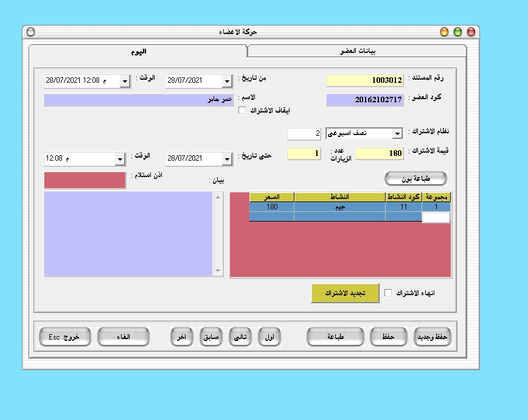Image resolution: width=528 pixels, height=420 pixels.
Task: Click the رقم المستند input field
Action: 364,80
